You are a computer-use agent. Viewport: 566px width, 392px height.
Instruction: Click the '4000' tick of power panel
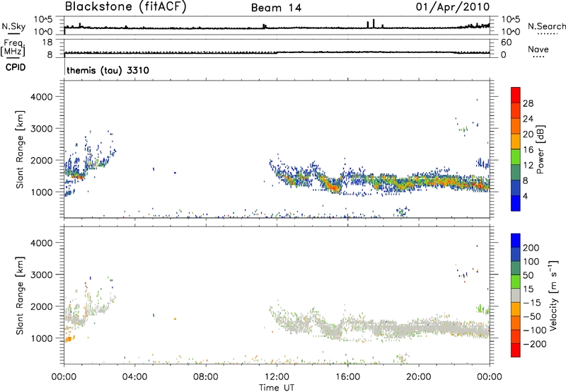pyautogui.click(x=42, y=97)
